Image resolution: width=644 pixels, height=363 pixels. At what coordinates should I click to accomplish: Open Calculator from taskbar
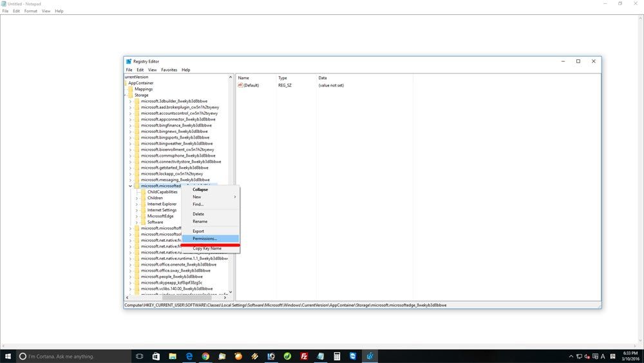click(337, 356)
